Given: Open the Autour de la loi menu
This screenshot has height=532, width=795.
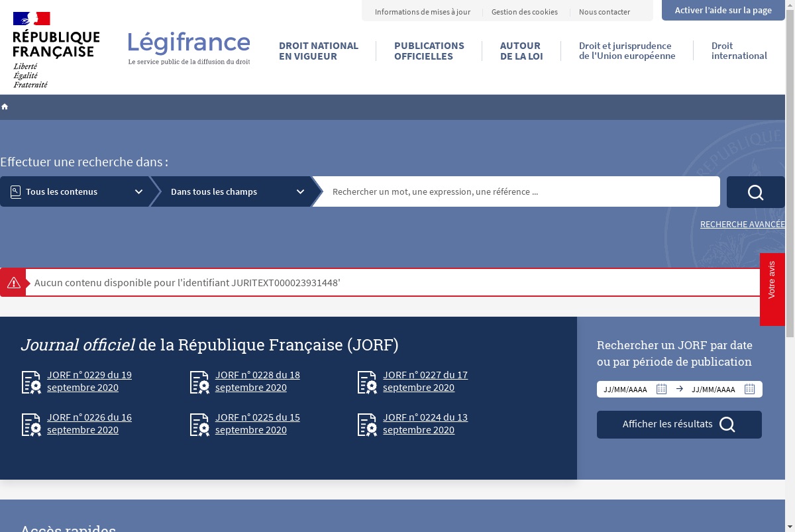Looking at the screenshot, I should tap(521, 51).
